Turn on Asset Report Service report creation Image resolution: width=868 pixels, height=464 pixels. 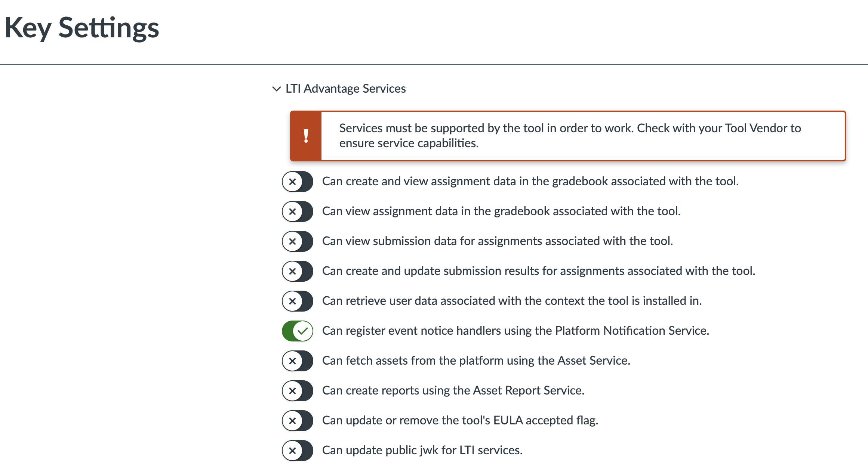coord(297,391)
